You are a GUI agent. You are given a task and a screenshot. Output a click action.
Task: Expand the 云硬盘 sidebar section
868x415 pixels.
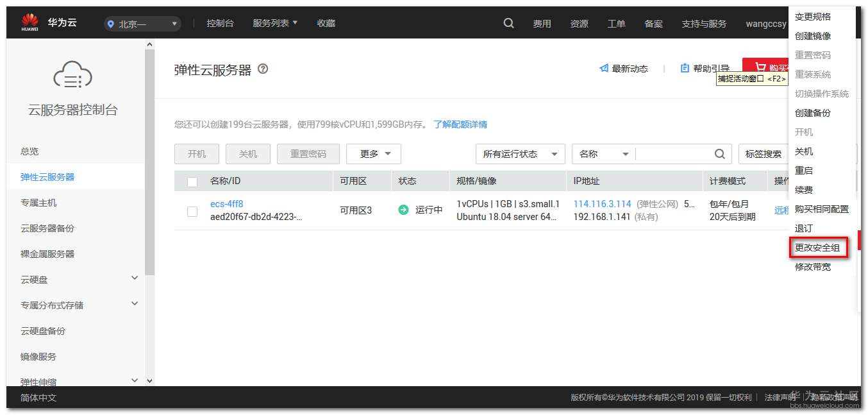click(x=135, y=278)
